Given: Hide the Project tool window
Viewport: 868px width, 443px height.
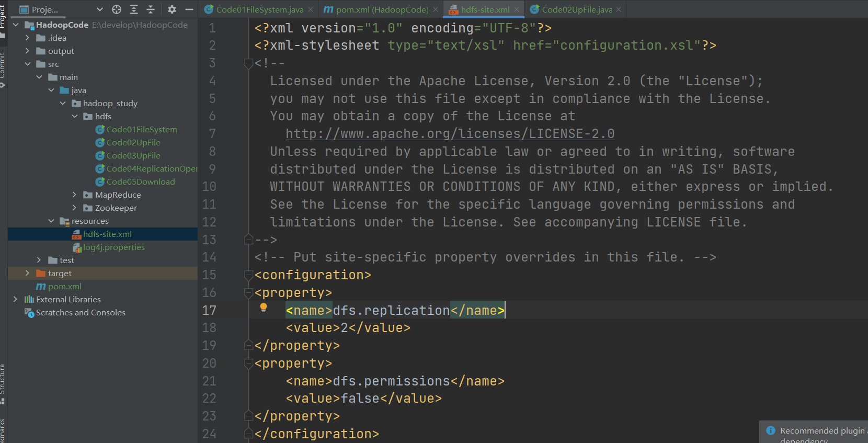Looking at the screenshot, I should point(189,9).
